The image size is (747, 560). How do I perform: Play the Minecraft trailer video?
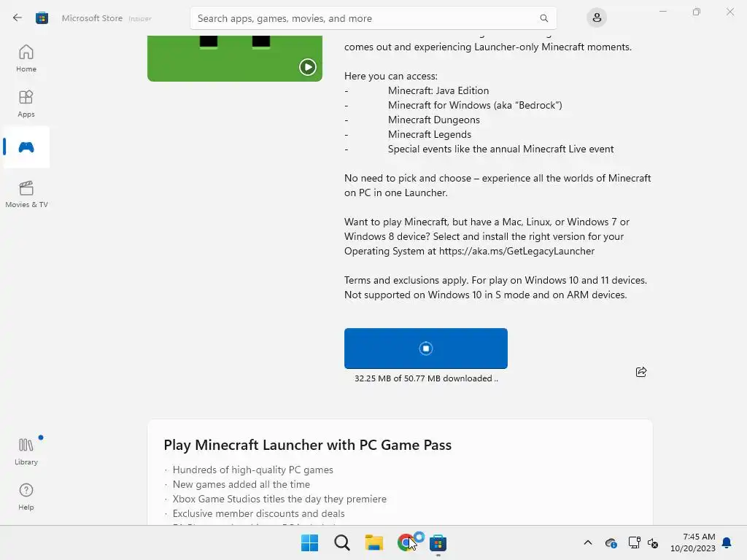coord(307,66)
